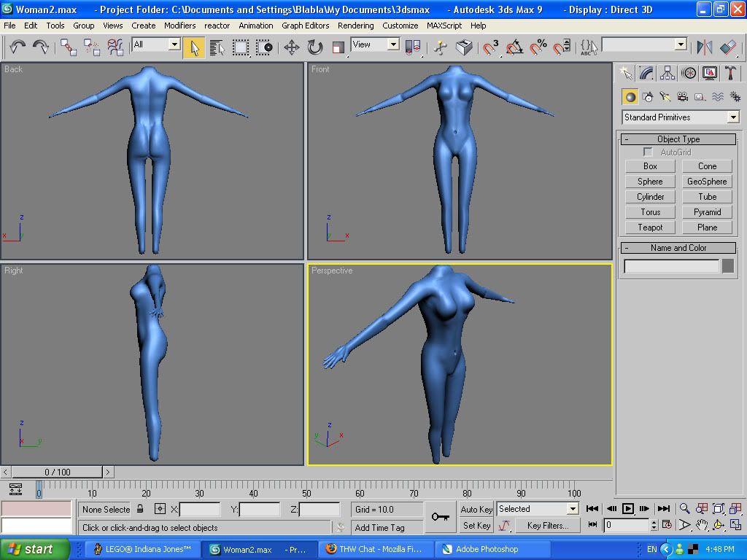Switch to the Display command panel tab

click(710, 73)
